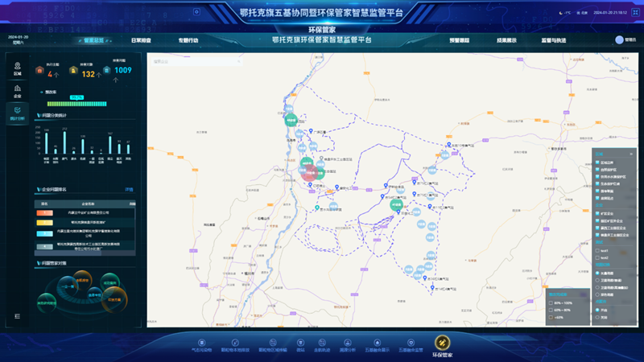
Task: Click the bottom-left sidebar menu icon
Action: [17, 316]
